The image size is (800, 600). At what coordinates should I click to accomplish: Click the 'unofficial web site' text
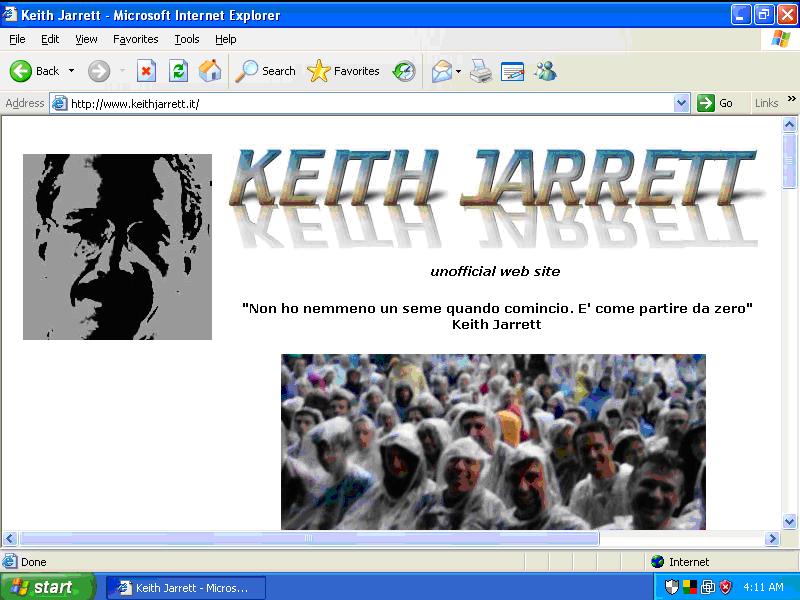[495, 271]
